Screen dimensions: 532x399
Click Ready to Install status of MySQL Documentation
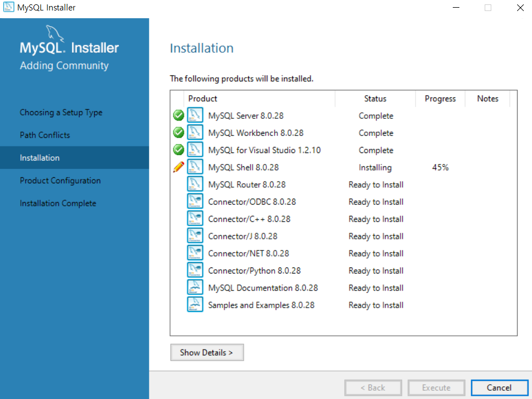pos(376,288)
